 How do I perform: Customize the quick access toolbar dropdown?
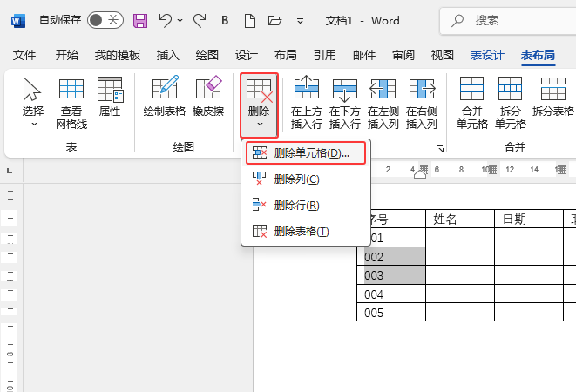coord(300,21)
